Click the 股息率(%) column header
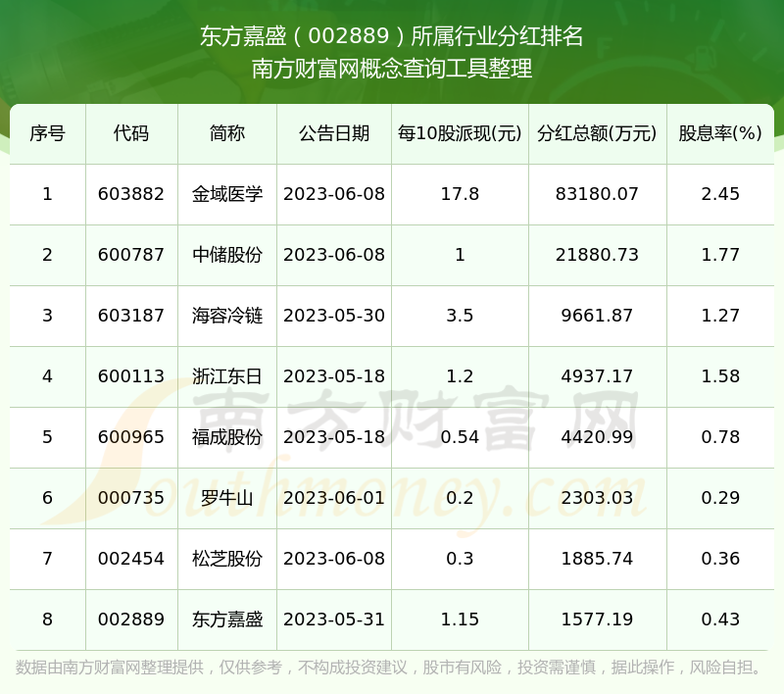The height and width of the screenshot is (694, 784). click(x=720, y=133)
